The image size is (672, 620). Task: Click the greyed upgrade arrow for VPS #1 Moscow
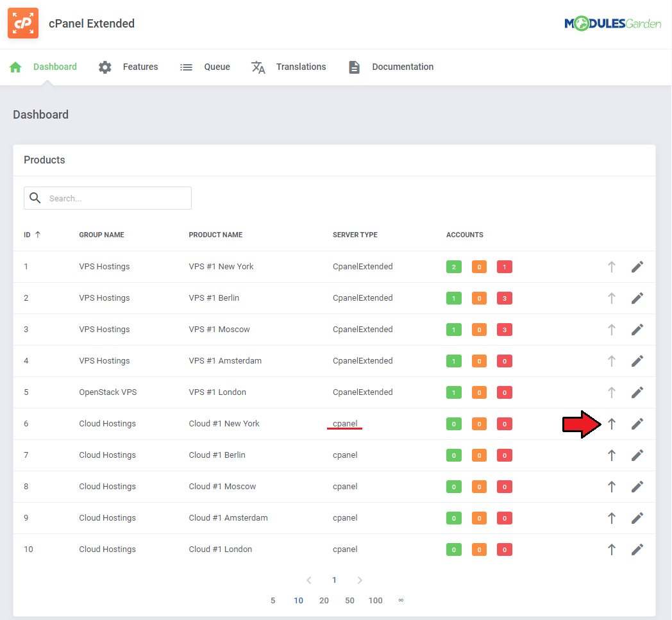(612, 329)
